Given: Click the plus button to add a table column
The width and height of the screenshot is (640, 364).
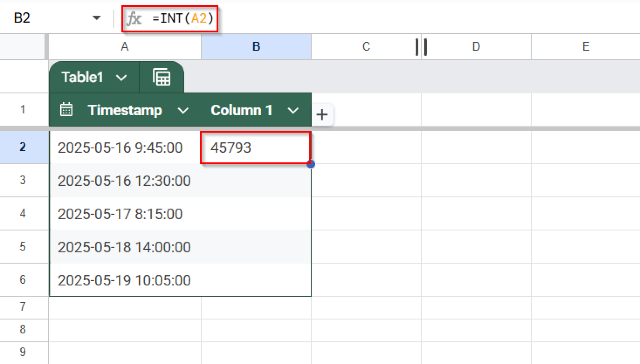Looking at the screenshot, I should pyautogui.click(x=322, y=114).
